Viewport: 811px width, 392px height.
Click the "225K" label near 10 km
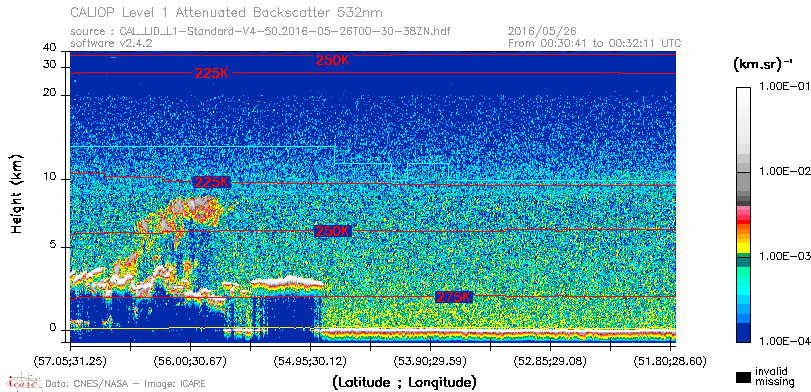coord(212,182)
